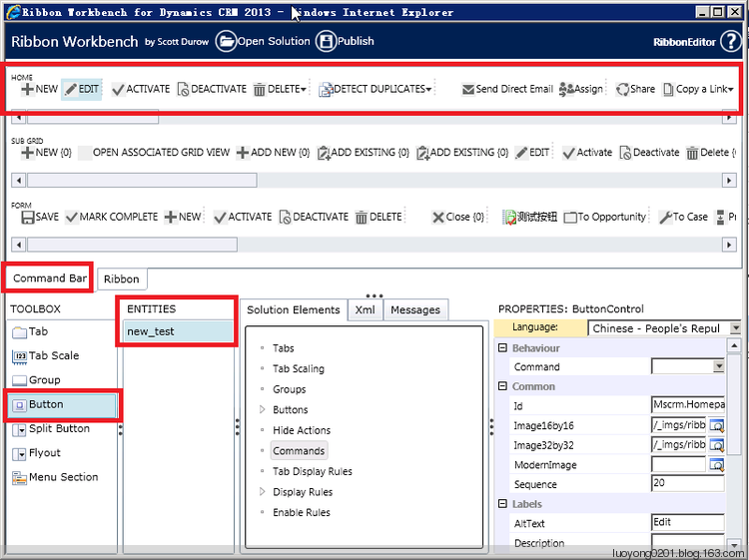Open the RibbonEditor help question mark
Screen dimensions: 749x560
coord(730,42)
